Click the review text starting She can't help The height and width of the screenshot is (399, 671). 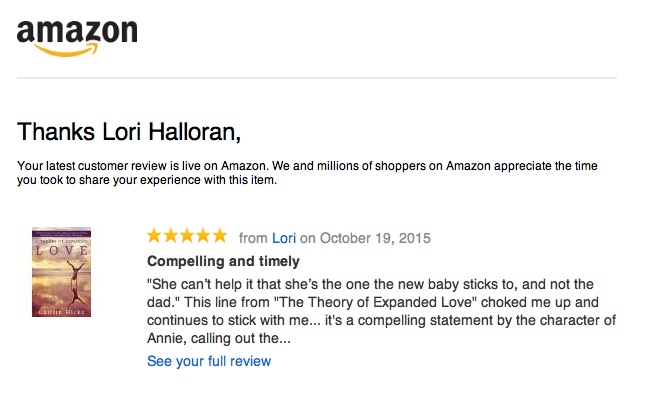click(381, 311)
